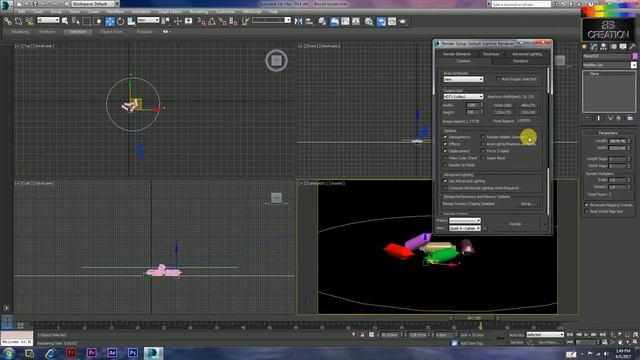This screenshot has height=360, width=640.
Task: Open the Render Elements tab
Action: [456, 54]
